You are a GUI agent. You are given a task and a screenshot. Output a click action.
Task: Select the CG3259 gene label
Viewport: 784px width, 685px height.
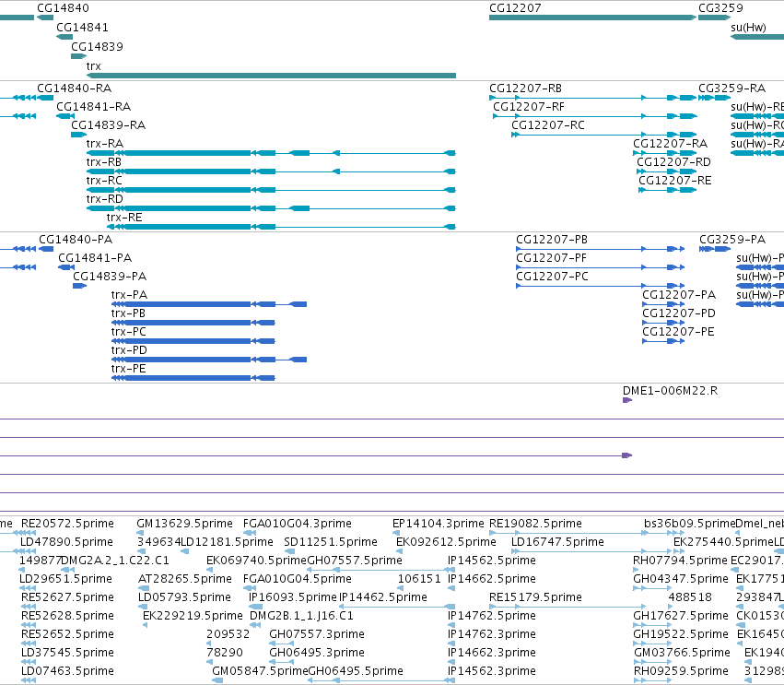tap(720, 8)
